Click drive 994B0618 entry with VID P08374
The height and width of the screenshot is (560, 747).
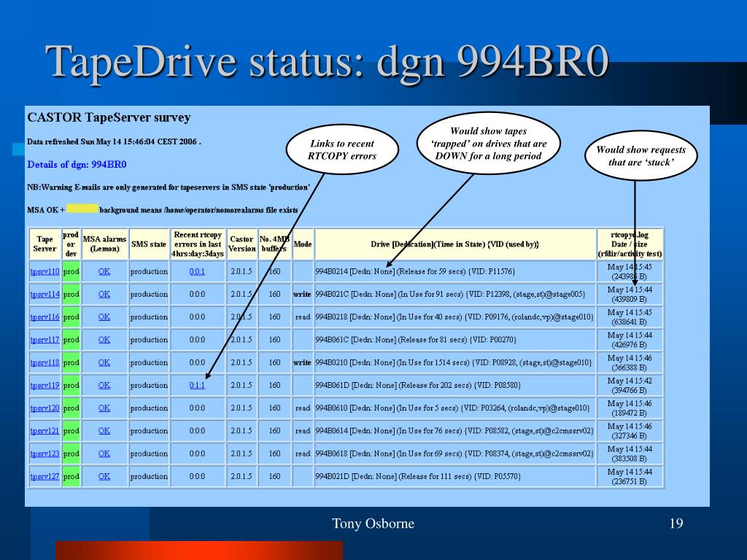(454, 454)
